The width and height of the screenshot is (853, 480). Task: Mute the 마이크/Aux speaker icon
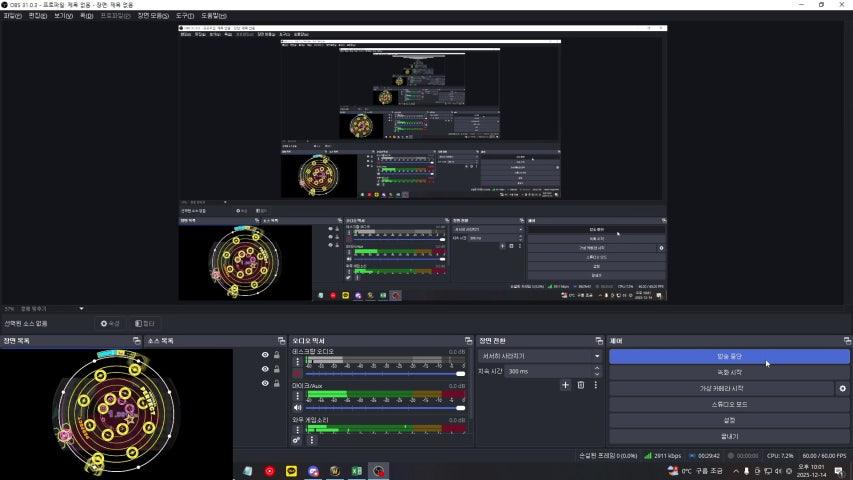point(297,407)
